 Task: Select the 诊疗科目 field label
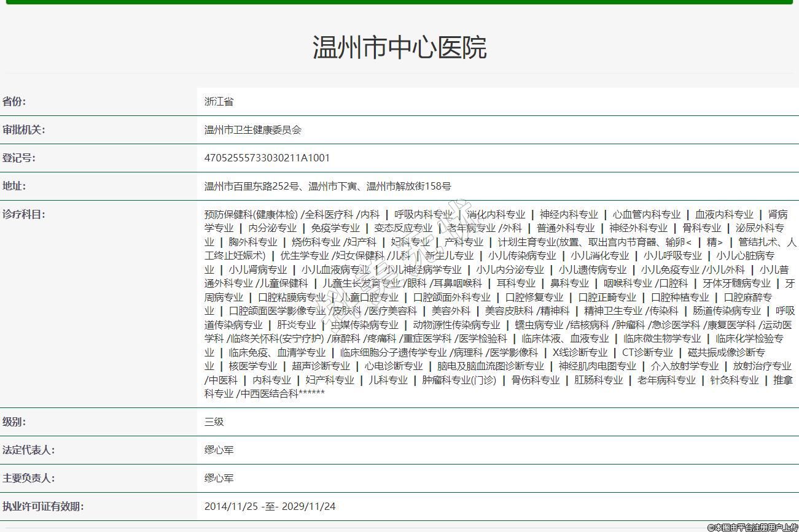[23, 215]
